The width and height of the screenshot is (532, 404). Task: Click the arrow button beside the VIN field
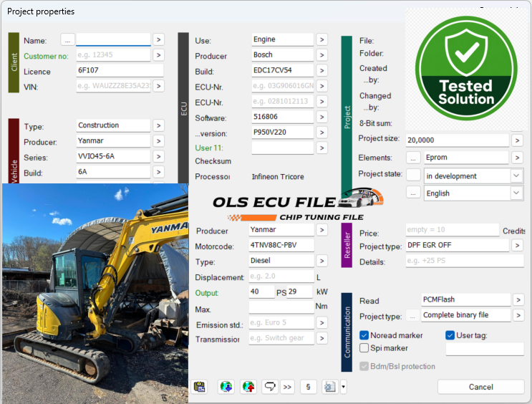tap(158, 86)
